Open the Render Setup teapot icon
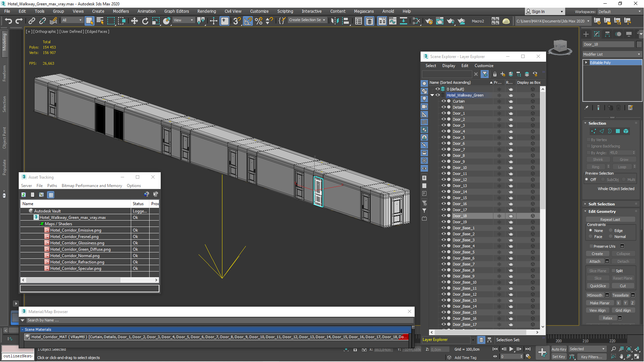The width and height of the screenshot is (644, 362). (429, 21)
